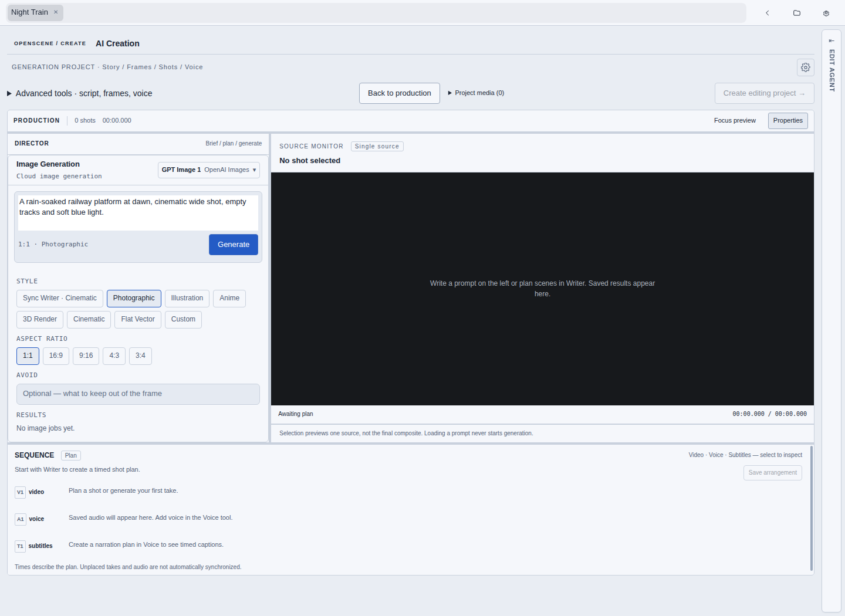This screenshot has width=845, height=616.
Task: Click the 'Awaiting plan' status text
Action: (x=295, y=414)
